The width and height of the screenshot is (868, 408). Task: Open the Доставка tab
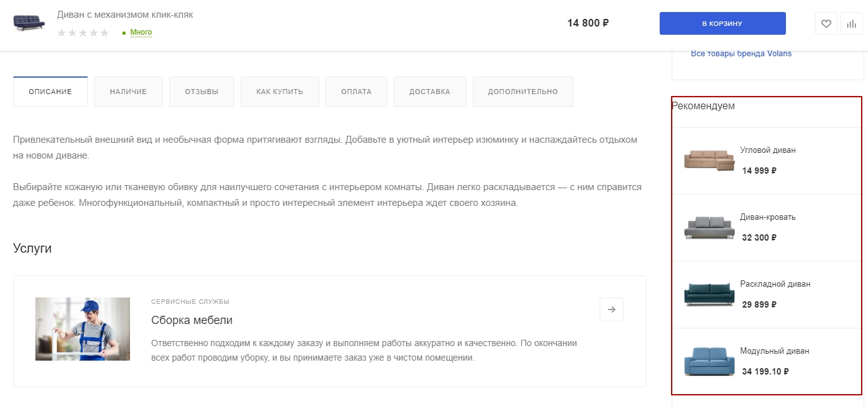(430, 92)
